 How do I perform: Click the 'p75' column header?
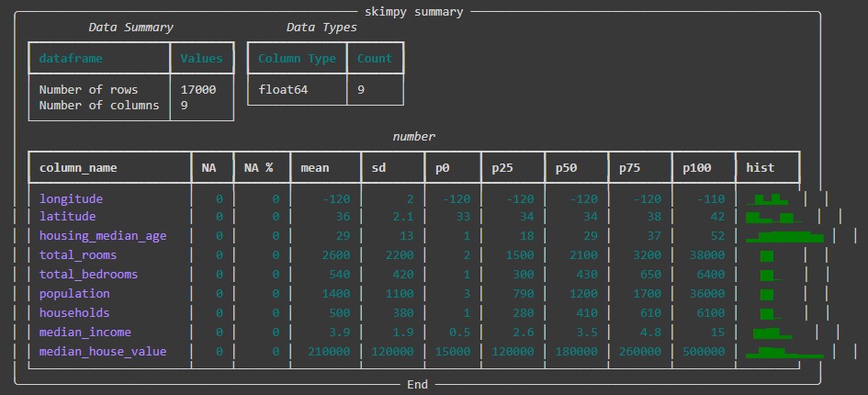pyautogui.click(x=630, y=167)
